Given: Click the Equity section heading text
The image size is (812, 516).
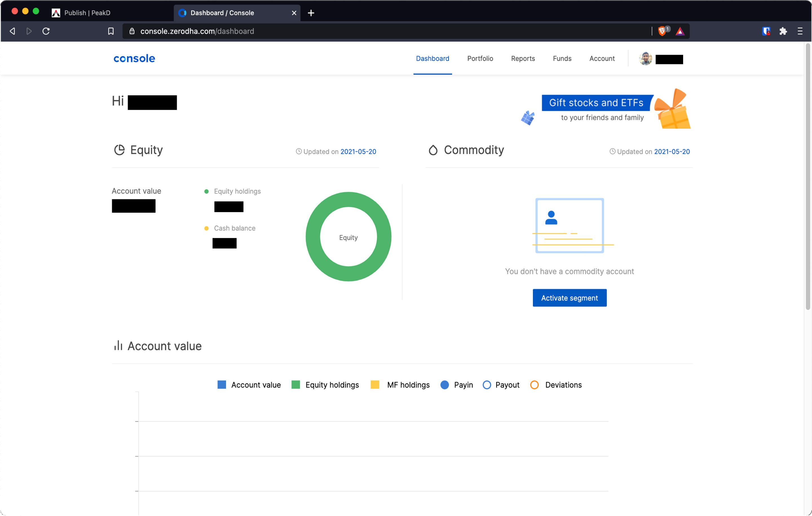Looking at the screenshot, I should point(146,150).
